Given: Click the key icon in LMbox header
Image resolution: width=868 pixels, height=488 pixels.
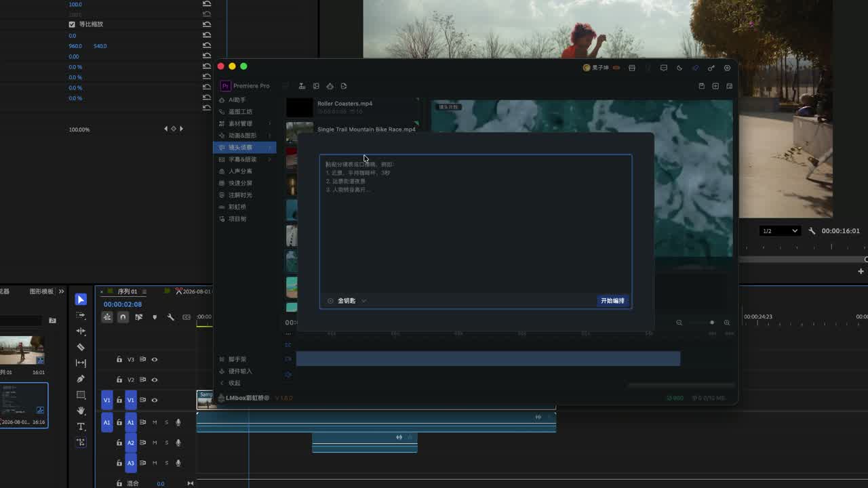Looking at the screenshot, I should coord(711,68).
